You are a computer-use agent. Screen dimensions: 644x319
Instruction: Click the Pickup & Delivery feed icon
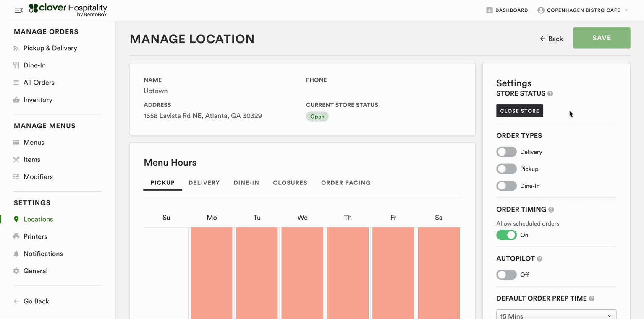pyautogui.click(x=16, y=48)
